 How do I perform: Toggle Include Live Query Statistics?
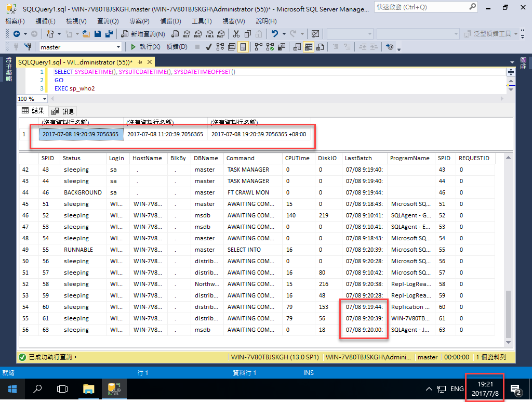pyautogui.click(x=270, y=46)
